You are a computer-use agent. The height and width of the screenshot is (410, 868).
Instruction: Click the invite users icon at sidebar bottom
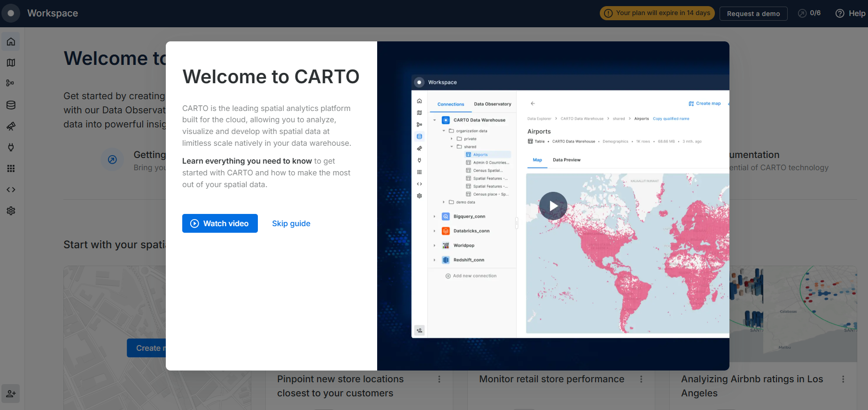click(11, 394)
